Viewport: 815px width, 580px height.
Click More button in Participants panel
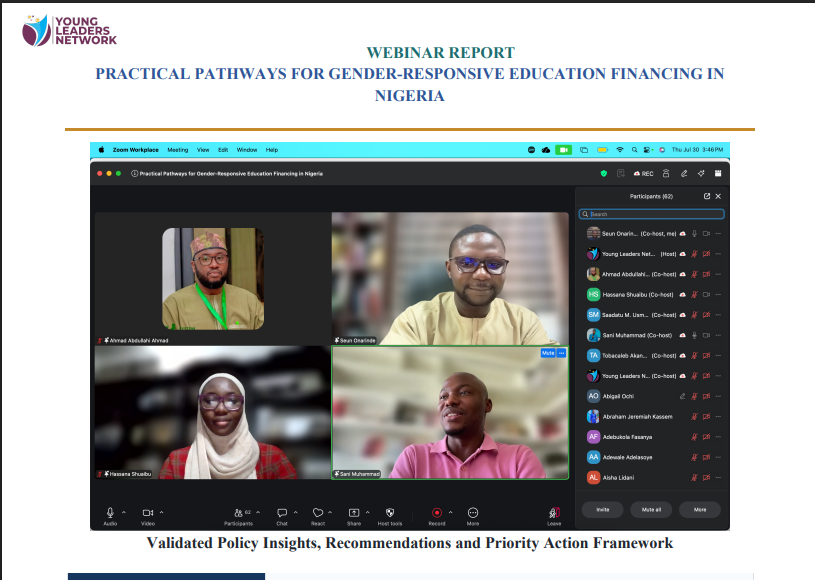coord(700,510)
